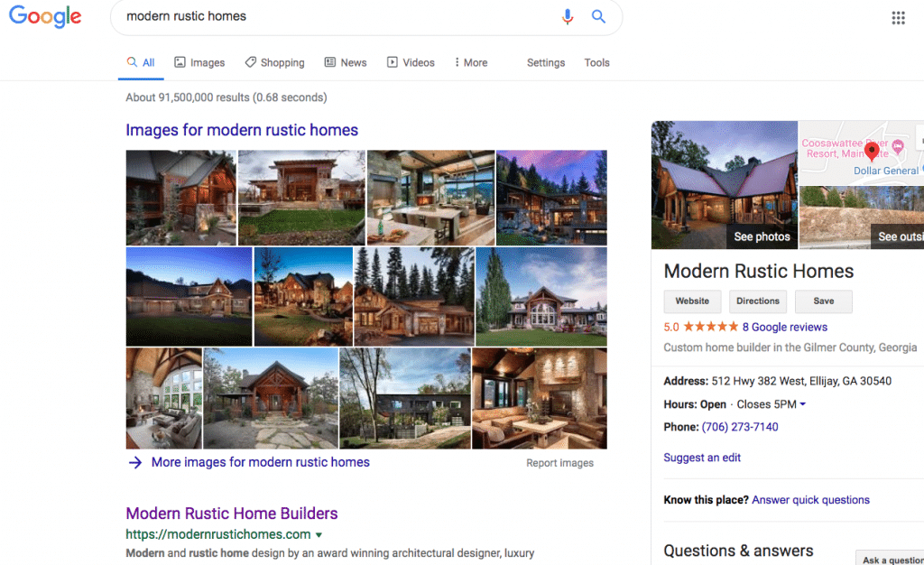Screen dimensions: 924x565
Task: Click the voice search microphone icon
Action: click(568, 16)
